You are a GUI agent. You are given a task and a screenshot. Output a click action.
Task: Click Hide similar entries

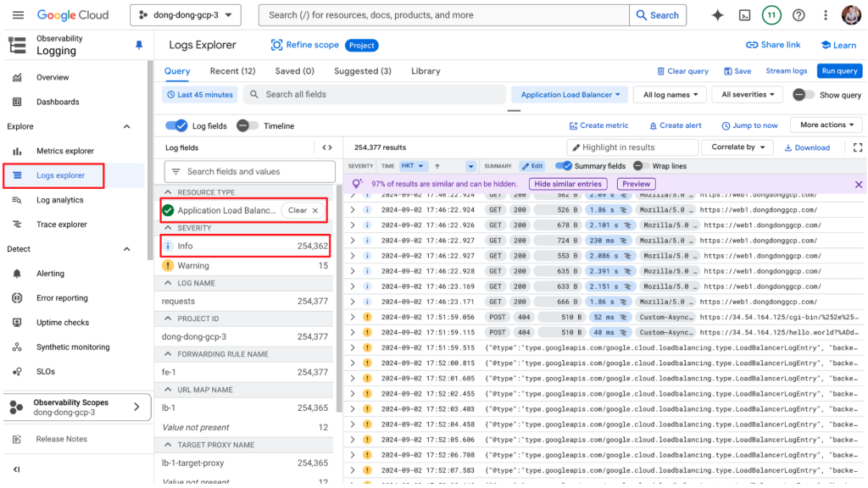(x=567, y=184)
